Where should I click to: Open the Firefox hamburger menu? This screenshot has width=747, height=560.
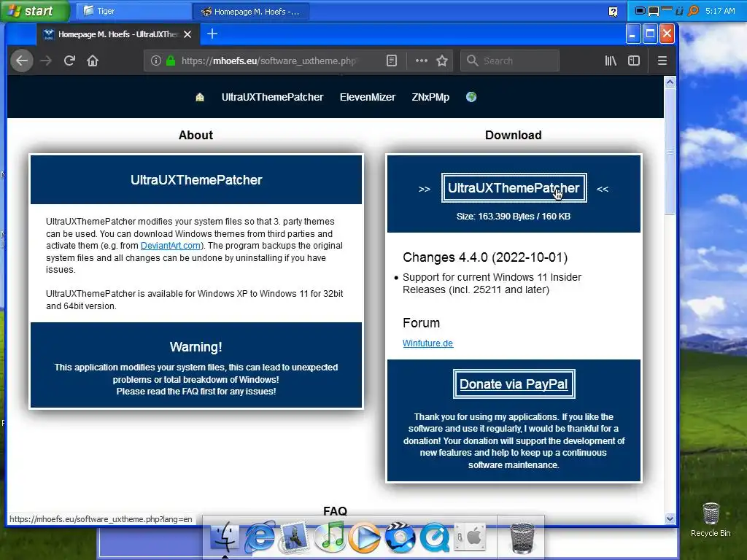coord(662,61)
